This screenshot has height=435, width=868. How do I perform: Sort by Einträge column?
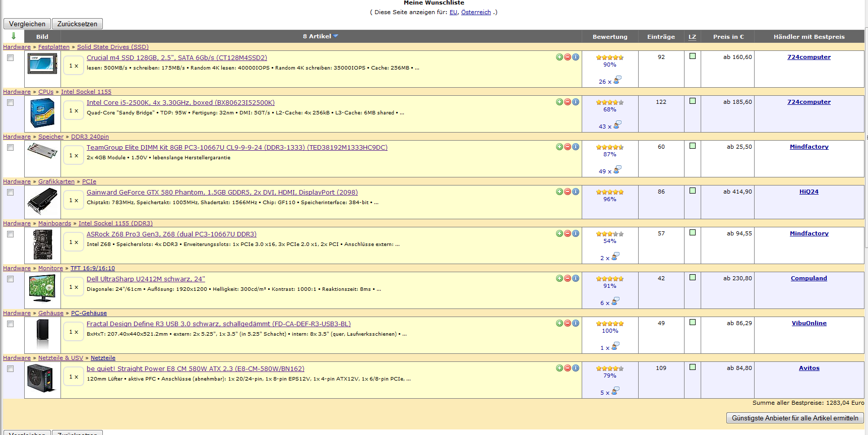click(661, 37)
